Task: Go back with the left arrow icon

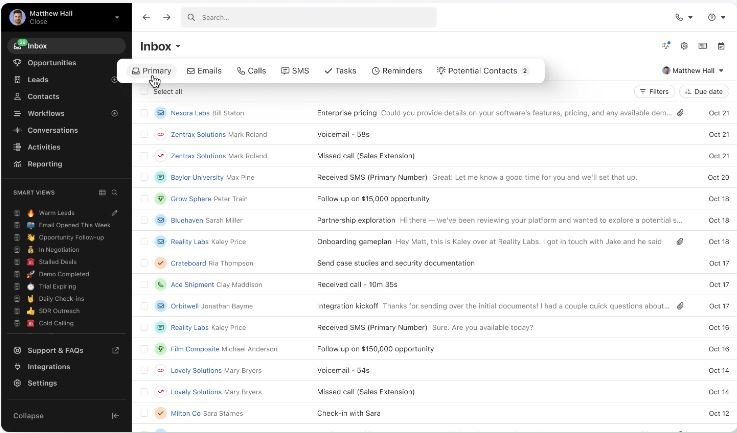Action: click(x=146, y=17)
